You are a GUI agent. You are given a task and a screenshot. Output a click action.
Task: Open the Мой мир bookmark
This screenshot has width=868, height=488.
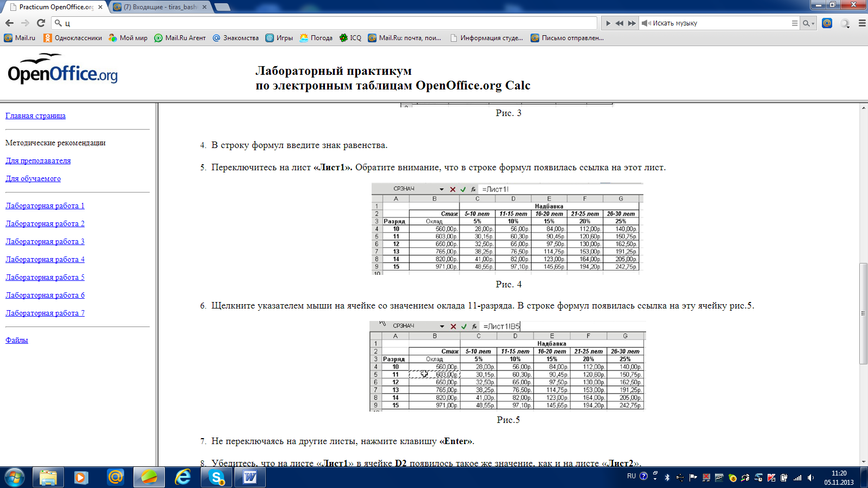pyautogui.click(x=128, y=38)
